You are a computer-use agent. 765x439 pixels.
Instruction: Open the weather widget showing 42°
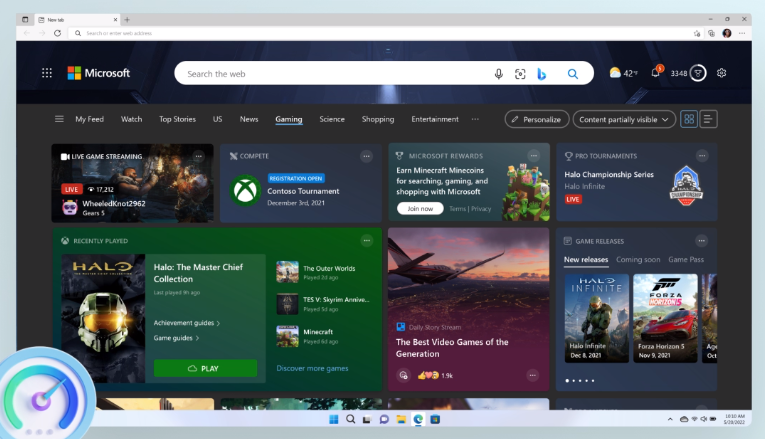(x=623, y=73)
